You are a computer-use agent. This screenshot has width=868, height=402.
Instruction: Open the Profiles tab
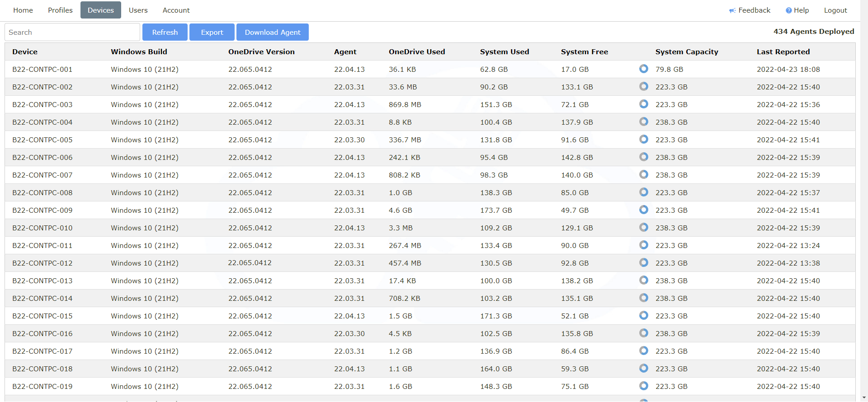(60, 10)
